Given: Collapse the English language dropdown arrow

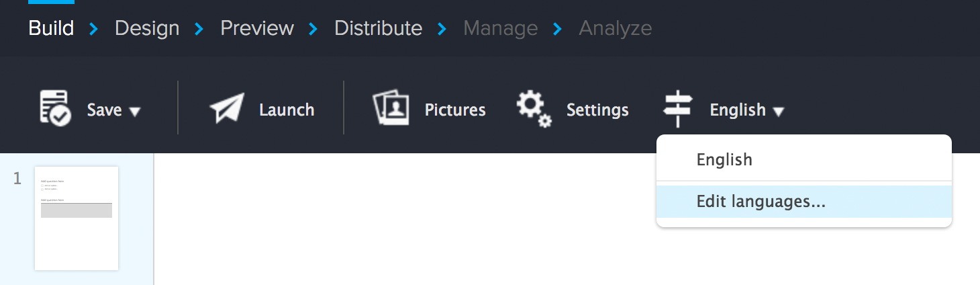Looking at the screenshot, I should pyautogui.click(x=778, y=112).
